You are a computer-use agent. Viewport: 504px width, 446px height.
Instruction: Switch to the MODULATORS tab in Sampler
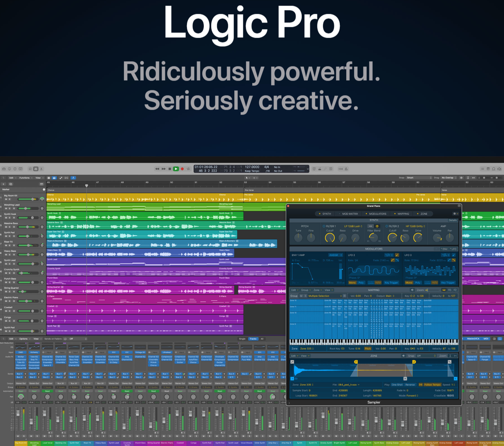point(376,214)
